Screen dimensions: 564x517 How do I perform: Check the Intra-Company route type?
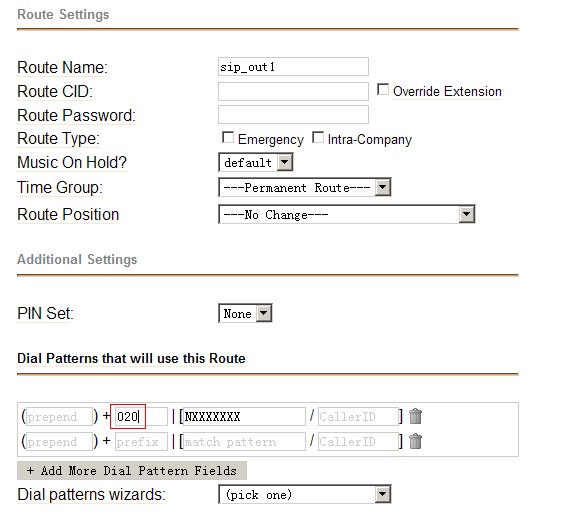[318, 137]
